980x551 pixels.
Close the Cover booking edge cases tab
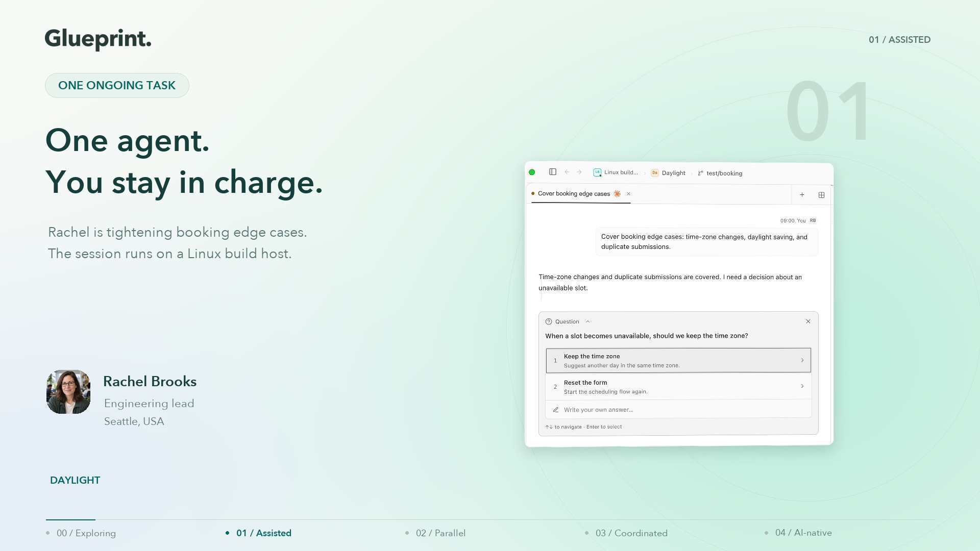(628, 194)
